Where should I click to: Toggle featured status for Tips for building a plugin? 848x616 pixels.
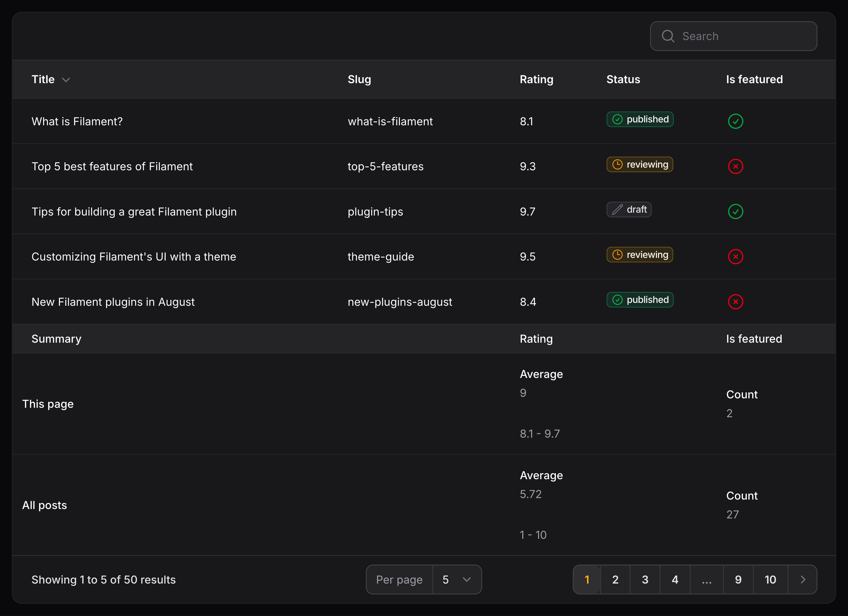(x=735, y=211)
